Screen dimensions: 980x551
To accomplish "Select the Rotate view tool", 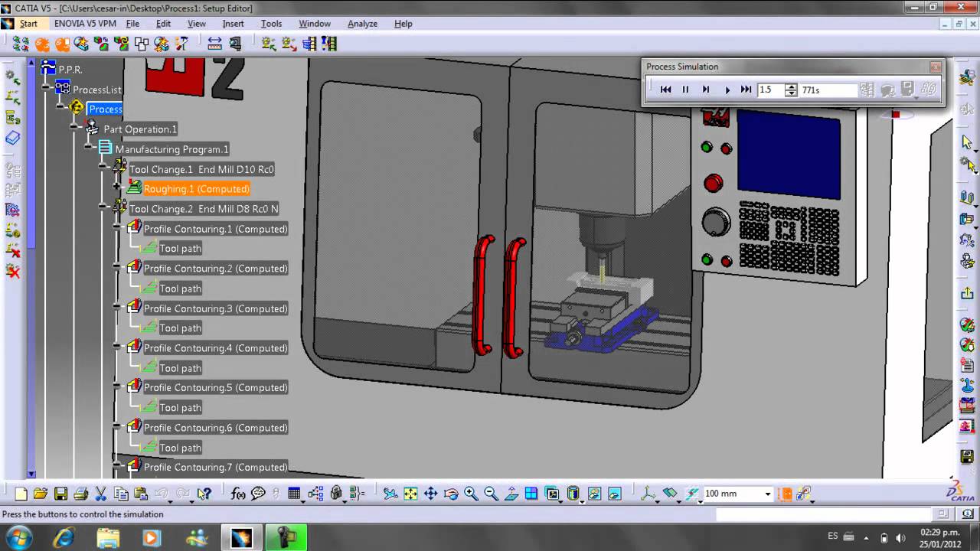I will (450, 494).
